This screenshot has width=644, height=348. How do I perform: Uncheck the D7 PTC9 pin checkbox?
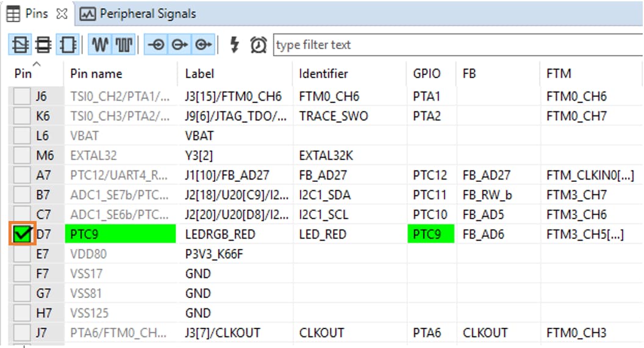tap(21, 234)
